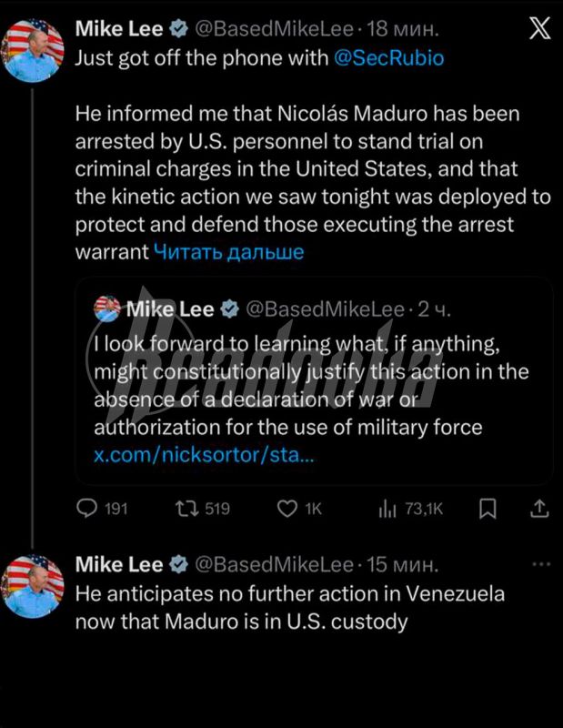
Task: Click the reply comment icon with 191
Action: point(86,509)
